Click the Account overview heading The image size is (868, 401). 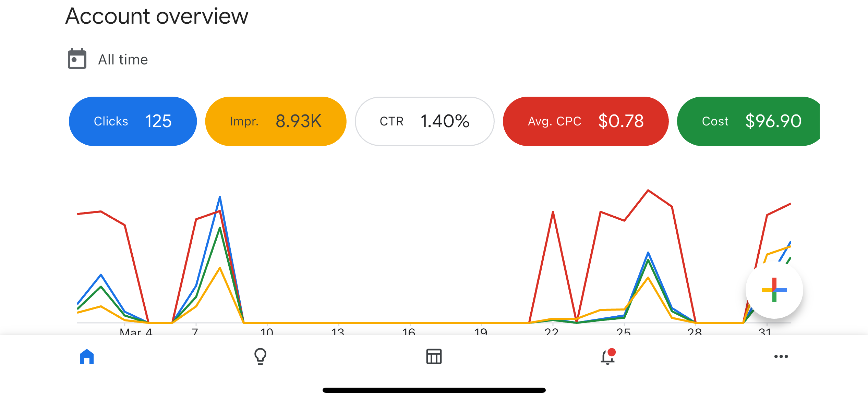pyautogui.click(x=157, y=16)
